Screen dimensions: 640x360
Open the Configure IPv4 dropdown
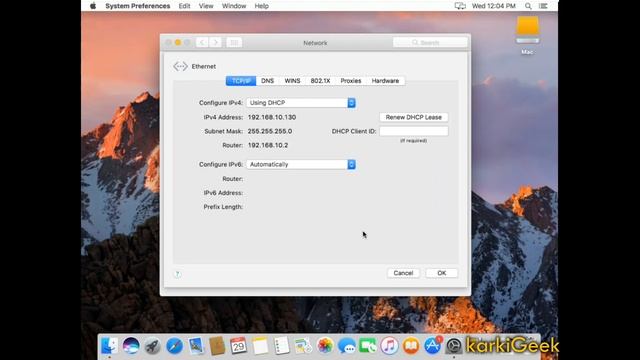pyautogui.click(x=301, y=103)
